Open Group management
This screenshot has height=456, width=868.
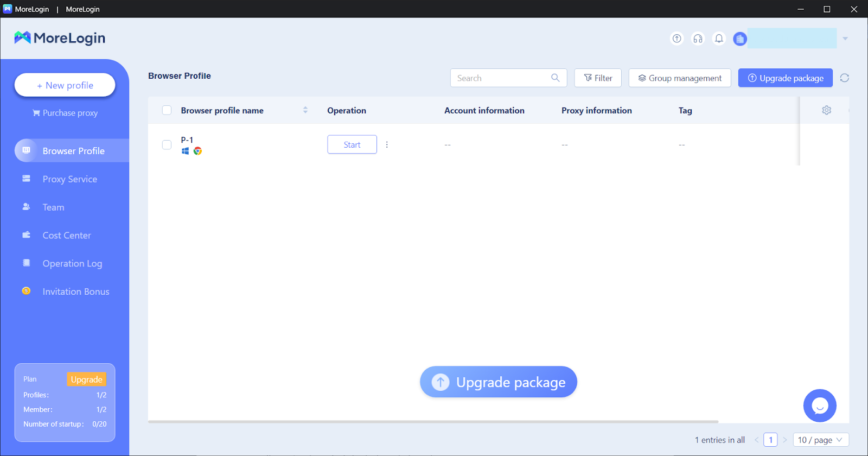(680, 78)
